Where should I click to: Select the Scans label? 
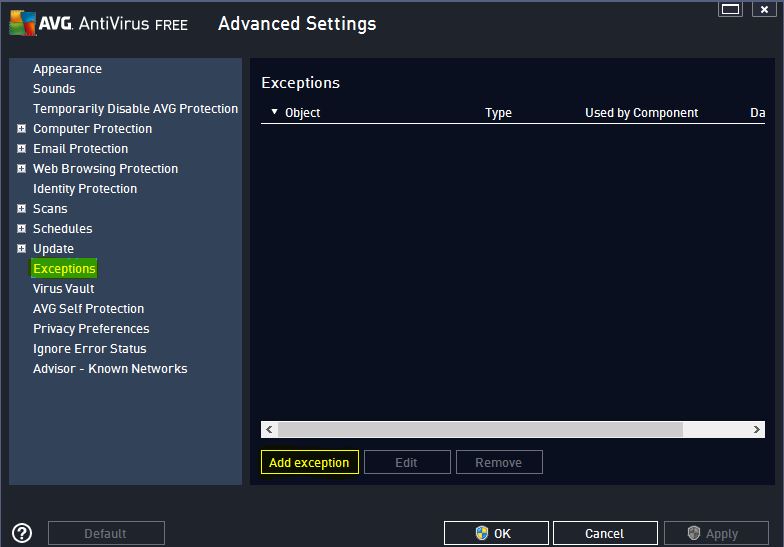pos(50,208)
